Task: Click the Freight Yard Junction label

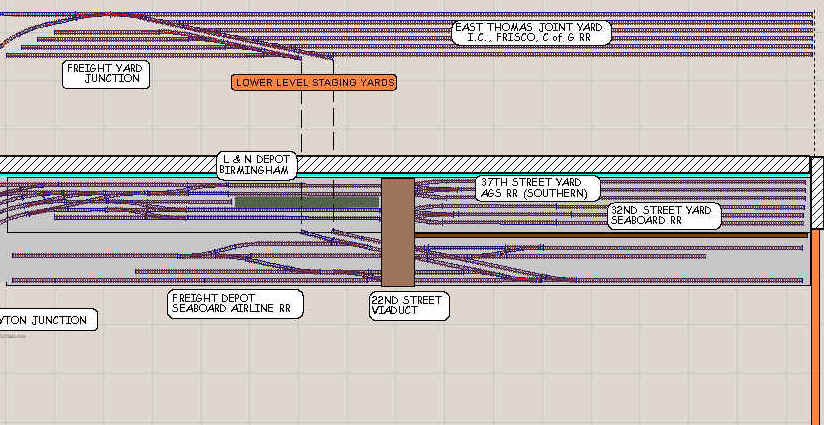Action: tap(106, 74)
